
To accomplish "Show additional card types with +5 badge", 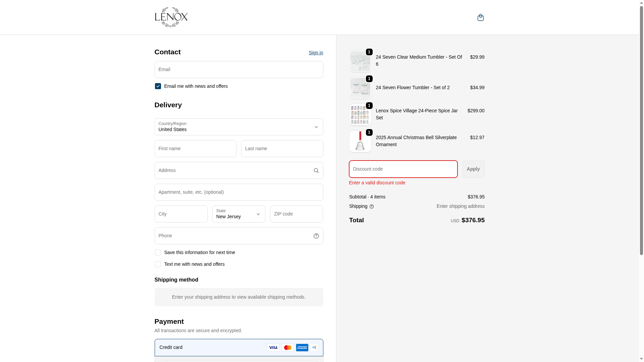I will coord(314,348).
